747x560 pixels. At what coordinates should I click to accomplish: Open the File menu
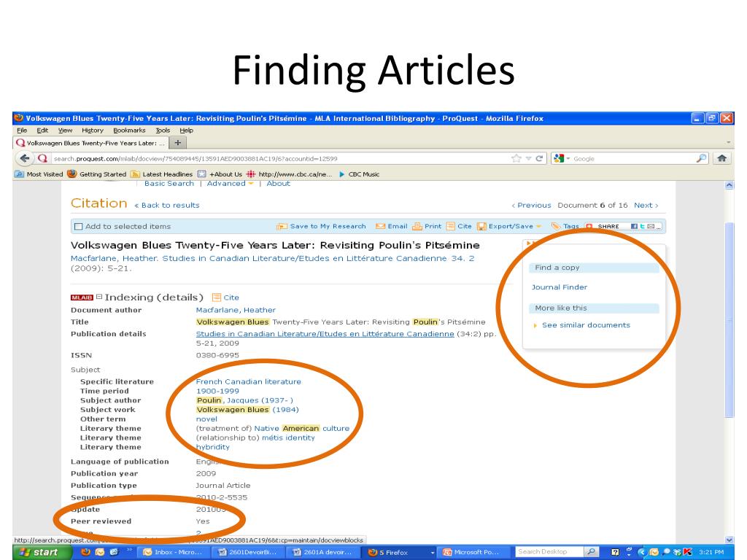22,131
